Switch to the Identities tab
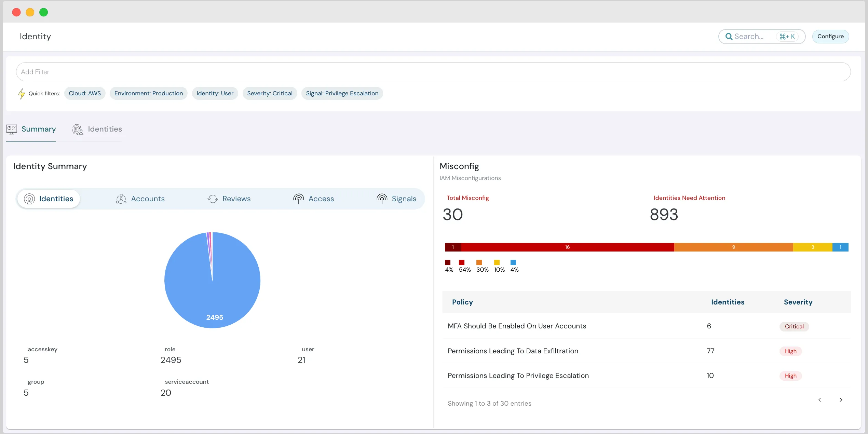The image size is (868, 434). [x=97, y=129]
